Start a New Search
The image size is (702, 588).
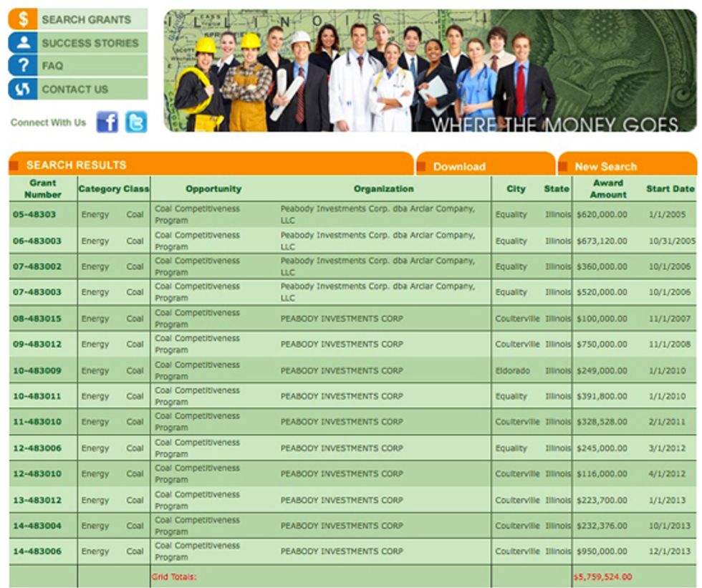pyautogui.click(x=628, y=164)
